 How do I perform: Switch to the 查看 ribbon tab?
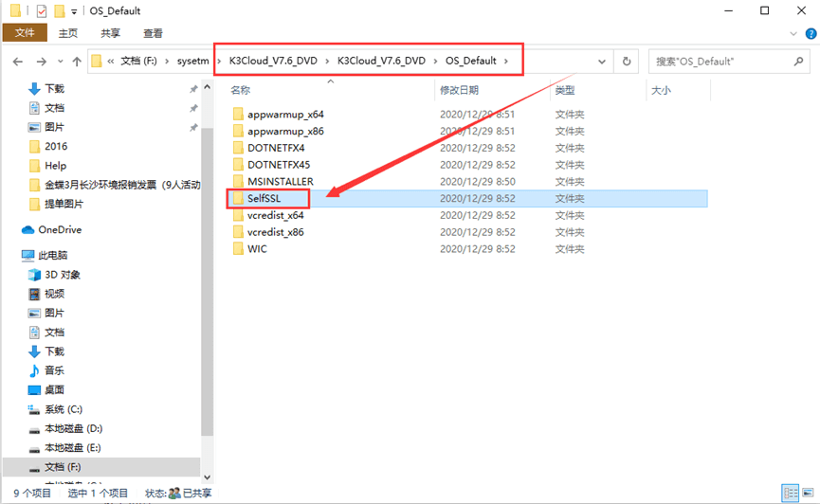(153, 33)
